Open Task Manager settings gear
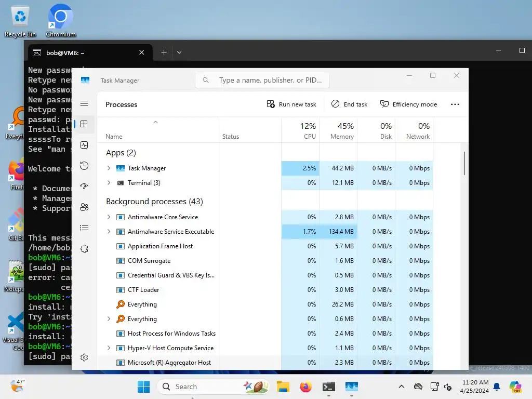532x399 pixels. click(84, 357)
